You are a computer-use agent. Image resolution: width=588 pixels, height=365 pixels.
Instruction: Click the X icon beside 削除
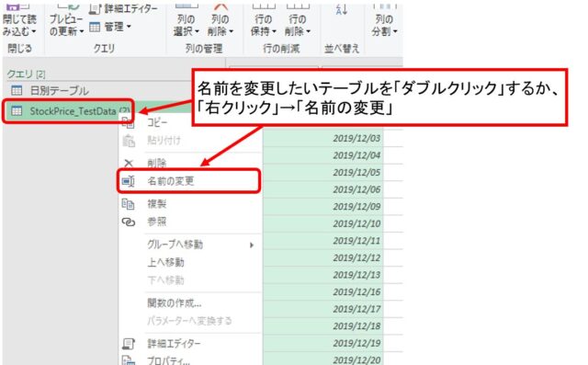[129, 163]
